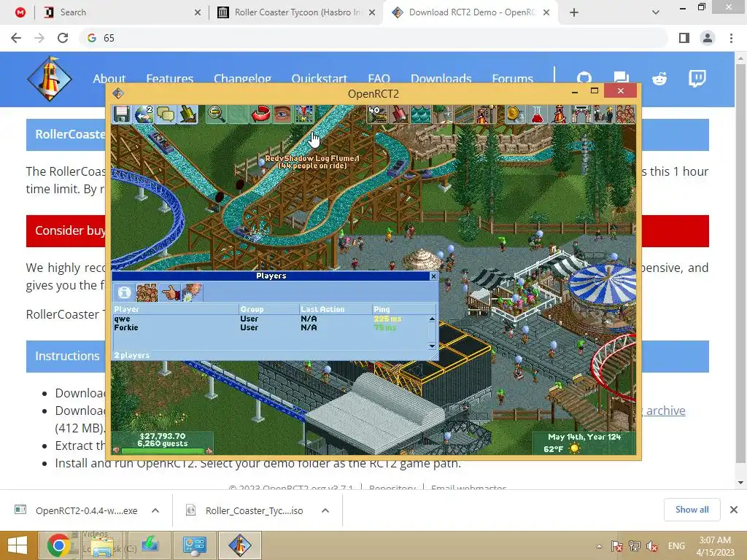
Task: Open the floppy disk save menu
Action: point(122,114)
